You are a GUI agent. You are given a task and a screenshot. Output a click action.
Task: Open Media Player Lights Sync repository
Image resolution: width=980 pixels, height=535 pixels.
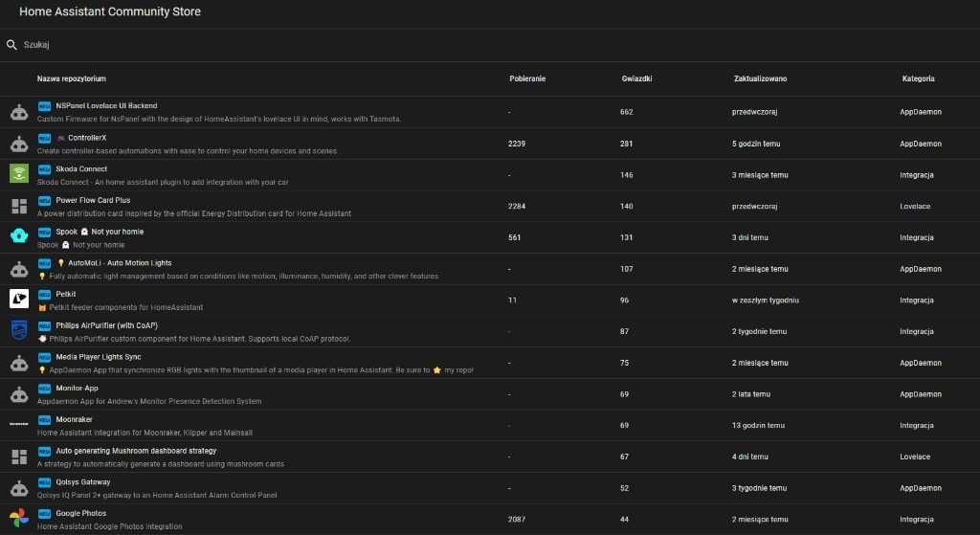99,358
